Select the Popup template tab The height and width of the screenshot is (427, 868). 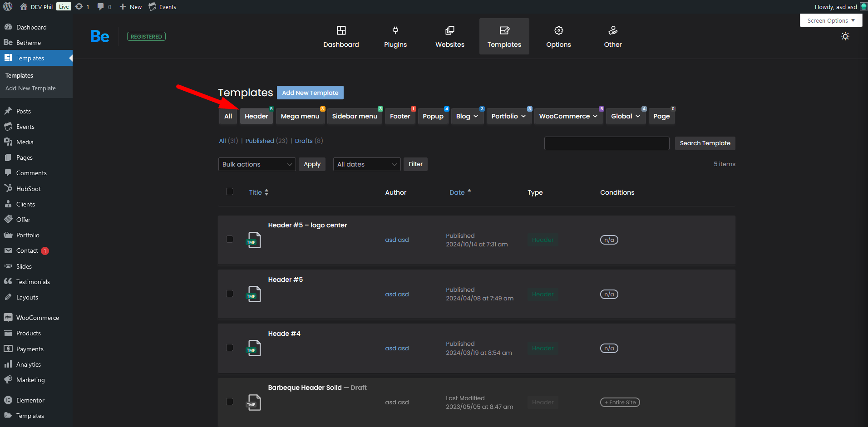pyautogui.click(x=433, y=116)
